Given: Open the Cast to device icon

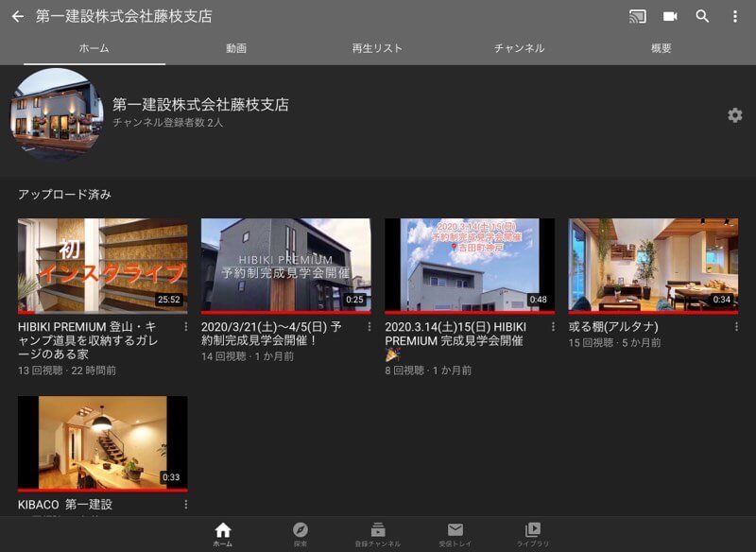Looking at the screenshot, I should point(638,16).
